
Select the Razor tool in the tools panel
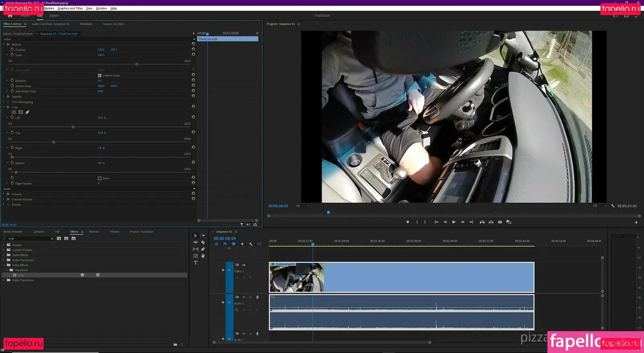point(203,243)
